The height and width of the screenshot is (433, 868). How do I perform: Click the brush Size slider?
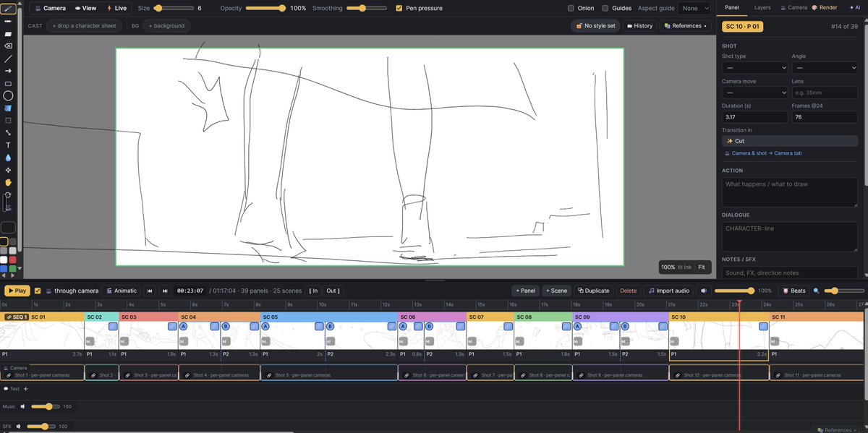(x=173, y=9)
